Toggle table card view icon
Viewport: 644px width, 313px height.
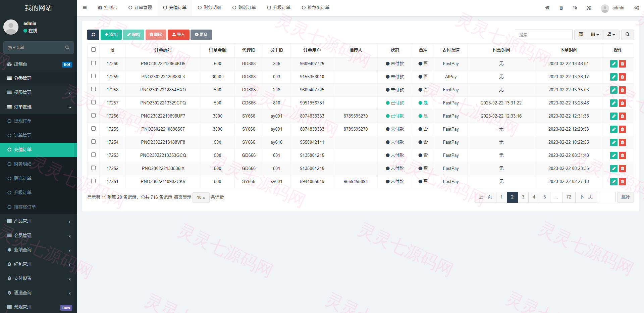pyautogui.click(x=581, y=35)
